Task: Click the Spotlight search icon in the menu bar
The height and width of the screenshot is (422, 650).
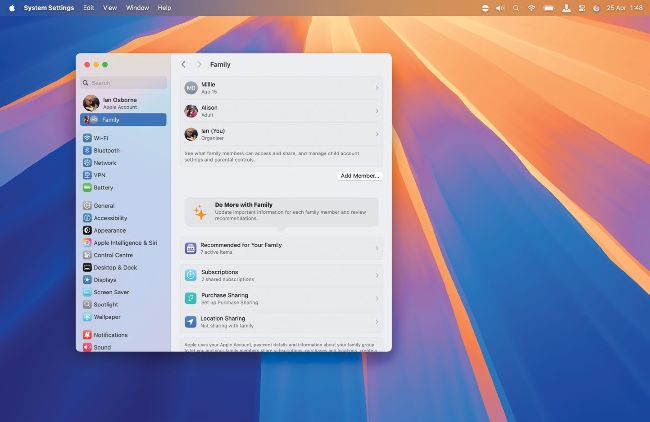Action: point(515,7)
